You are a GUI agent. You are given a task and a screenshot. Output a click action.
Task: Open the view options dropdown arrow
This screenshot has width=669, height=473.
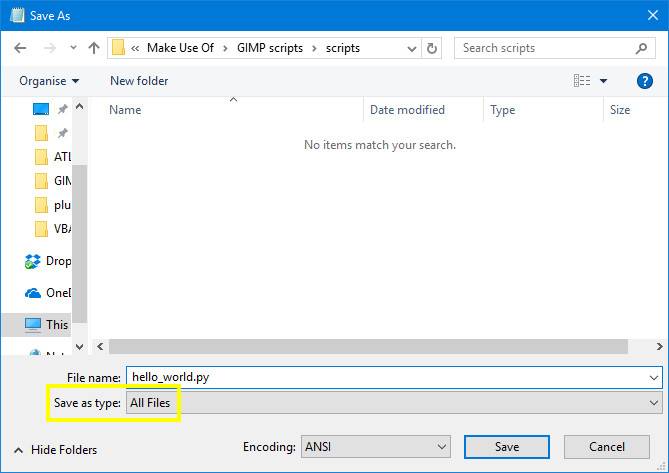[603, 81]
